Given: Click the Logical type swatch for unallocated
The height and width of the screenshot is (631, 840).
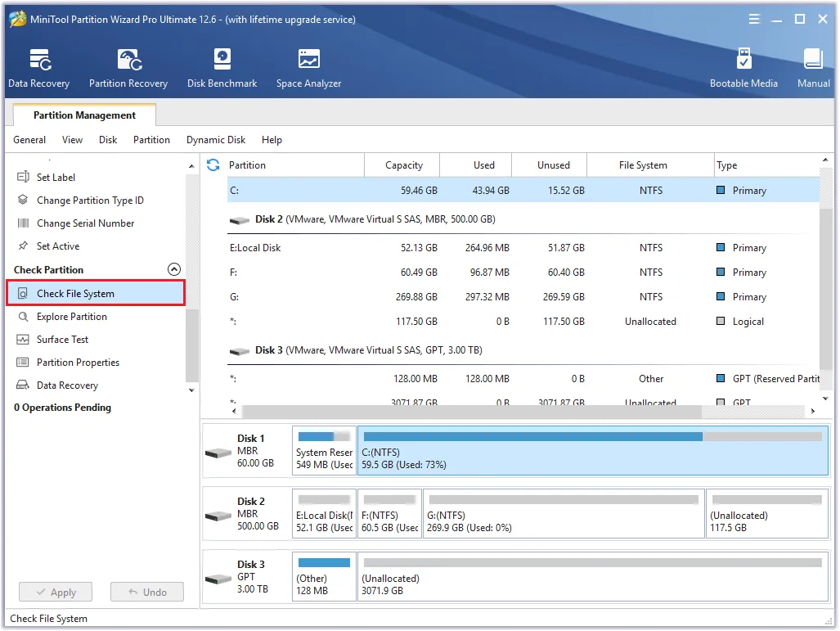Looking at the screenshot, I should (x=721, y=321).
